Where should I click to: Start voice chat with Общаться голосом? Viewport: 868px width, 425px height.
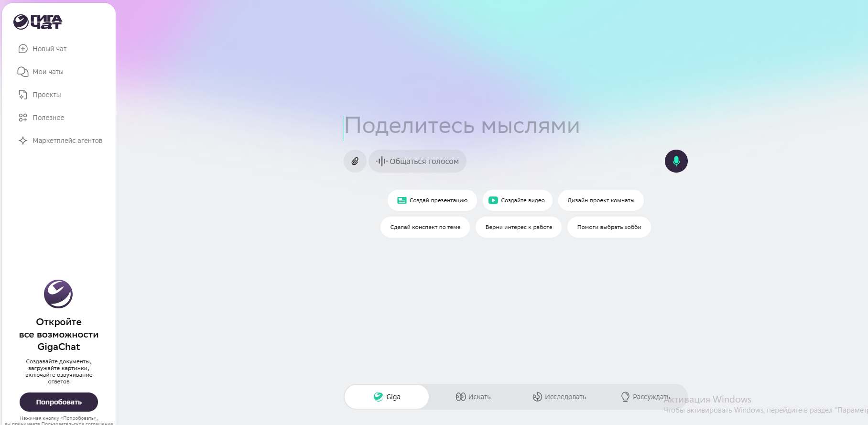(x=417, y=161)
